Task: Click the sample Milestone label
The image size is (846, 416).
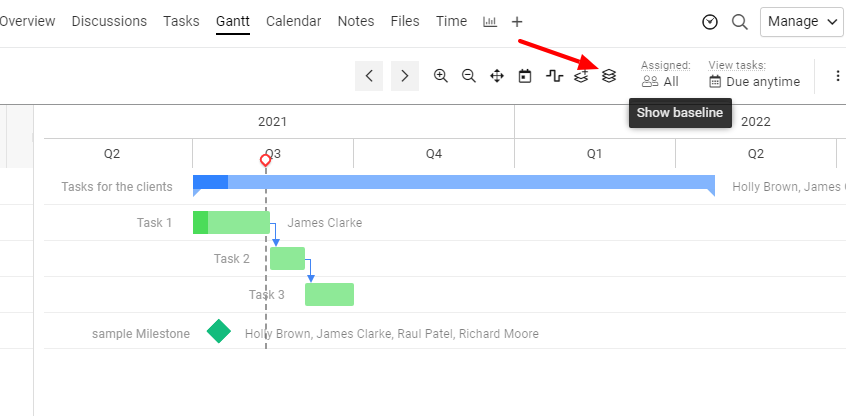Action: coord(141,334)
